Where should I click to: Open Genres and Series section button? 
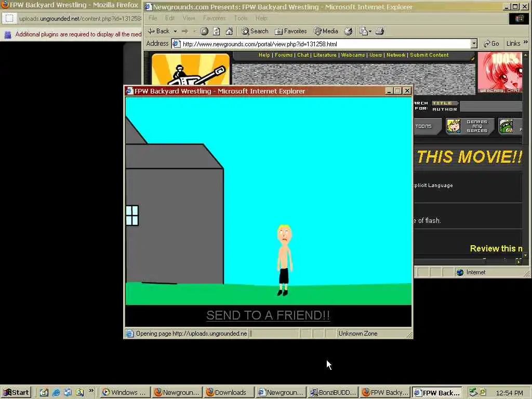(x=470, y=126)
